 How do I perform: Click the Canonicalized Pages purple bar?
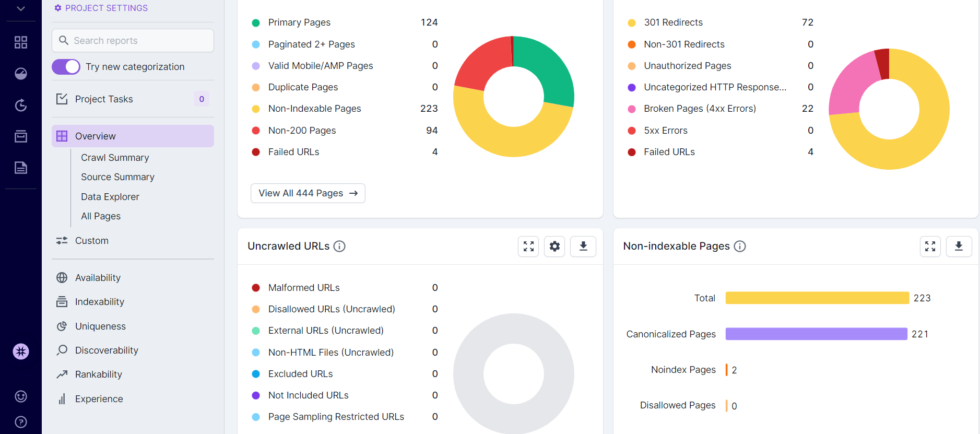[x=816, y=334]
